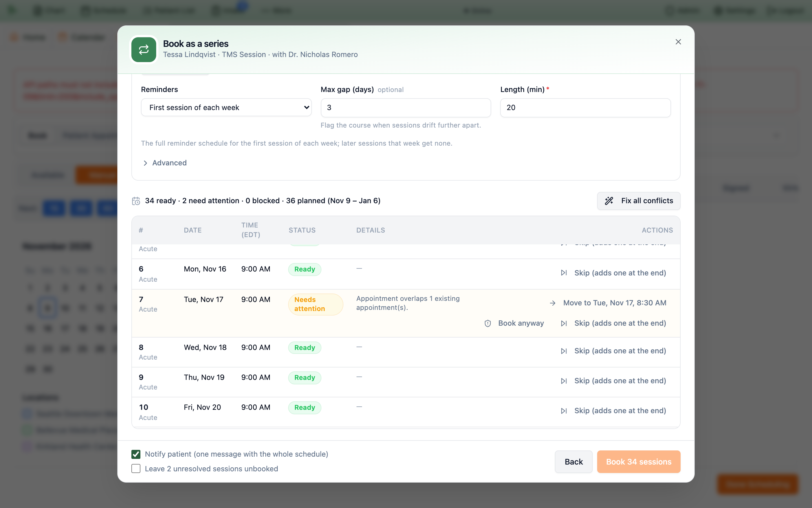812x508 pixels.
Task: Click Ready badge for Mon, Nov 16
Action: click(305, 270)
